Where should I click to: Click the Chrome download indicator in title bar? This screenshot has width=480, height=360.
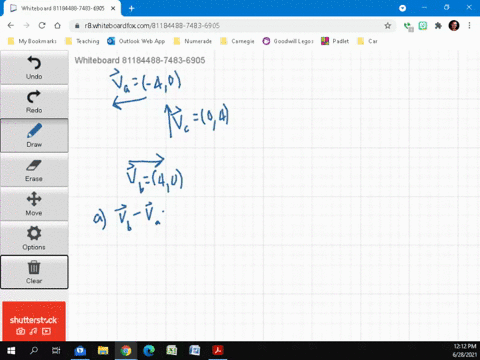click(x=403, y=8)
